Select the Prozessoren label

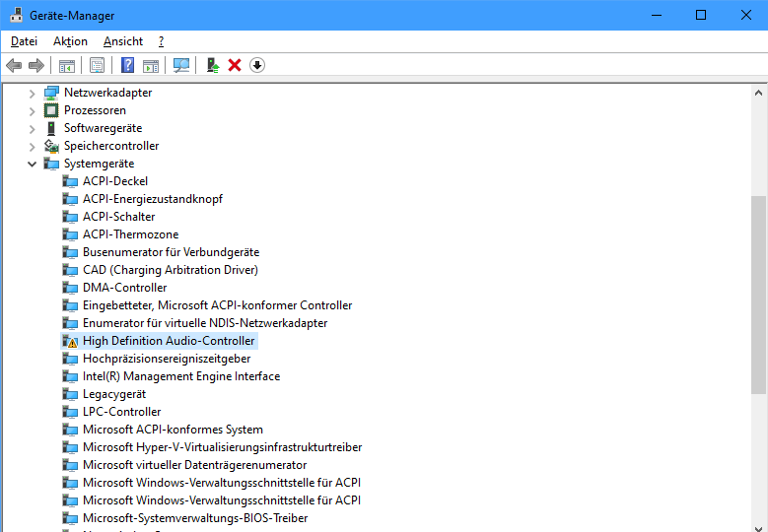click(95, 110)
